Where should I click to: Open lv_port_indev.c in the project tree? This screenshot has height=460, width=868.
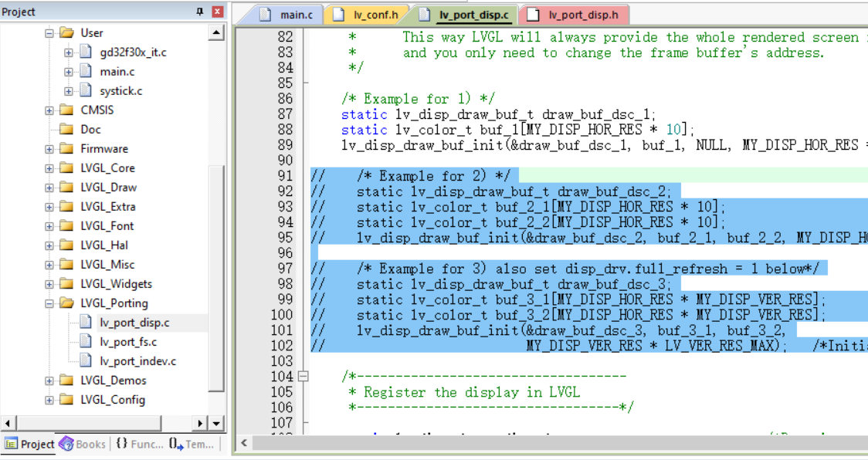tap(137, 361)
